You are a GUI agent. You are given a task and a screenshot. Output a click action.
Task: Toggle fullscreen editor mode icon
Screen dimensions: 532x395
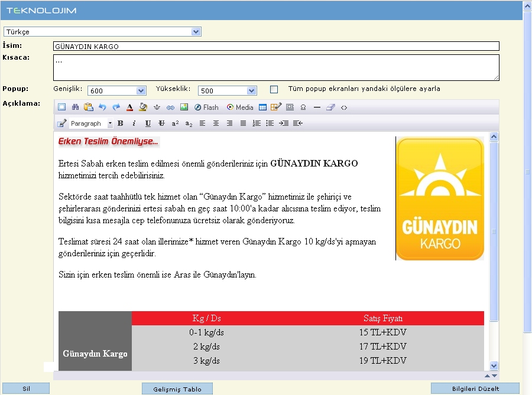tap(61, 107)
